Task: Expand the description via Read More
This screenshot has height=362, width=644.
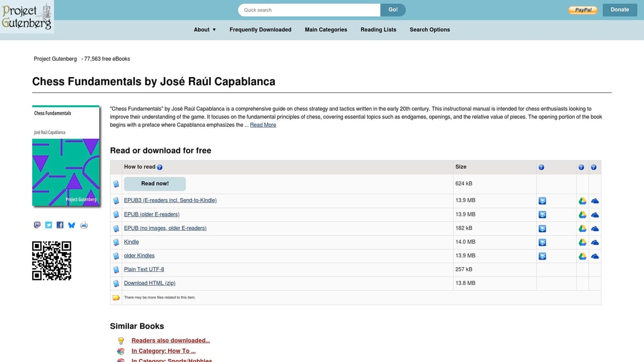Action: [263, 124]
